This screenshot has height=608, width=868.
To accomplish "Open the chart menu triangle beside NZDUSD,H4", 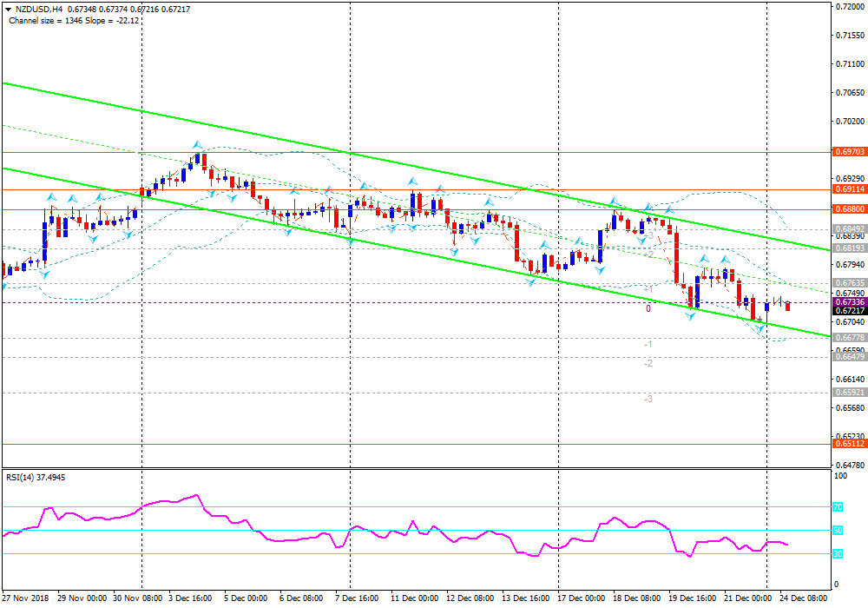I will click(9, 10).
